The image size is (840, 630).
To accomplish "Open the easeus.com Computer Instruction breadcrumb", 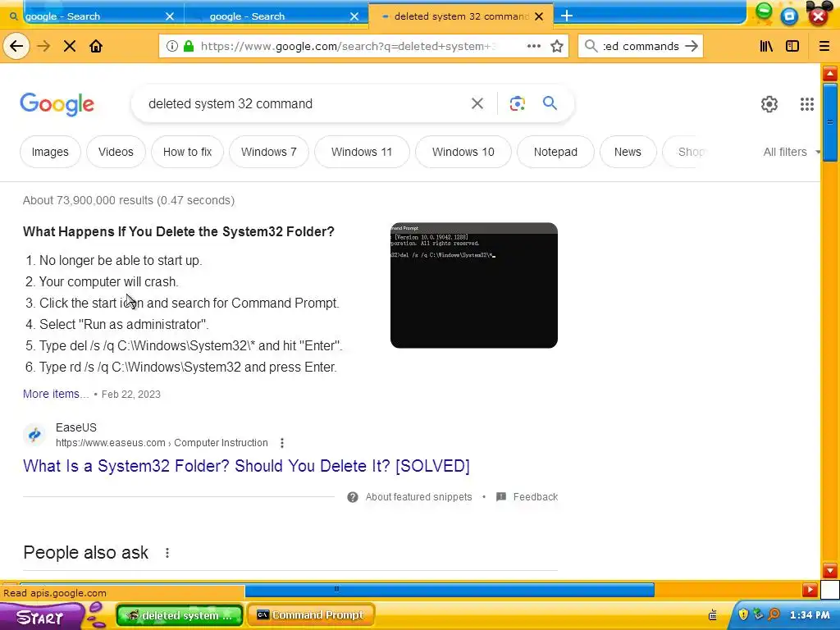I will click(162, 443).
